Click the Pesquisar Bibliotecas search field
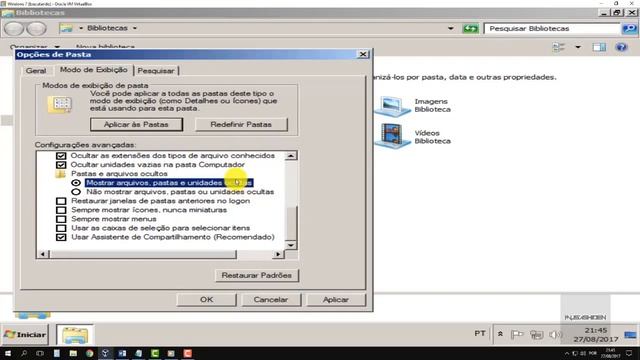This screenshot has width=640, height=360. (x=552, y=29)
